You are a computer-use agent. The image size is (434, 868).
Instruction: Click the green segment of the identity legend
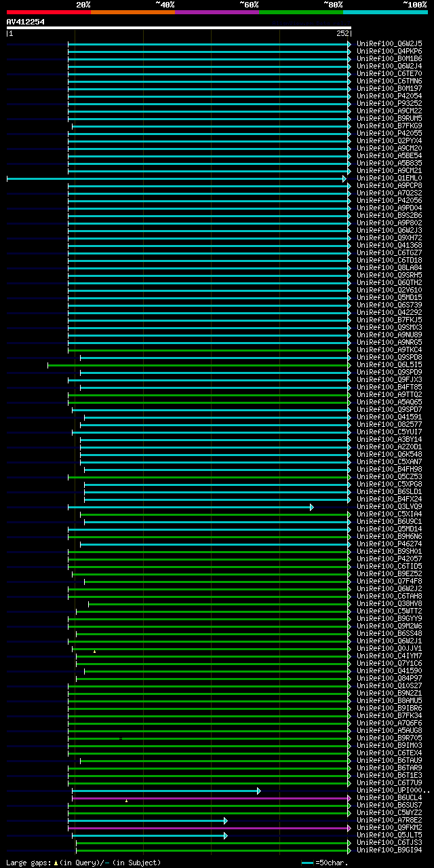(301, 12)
